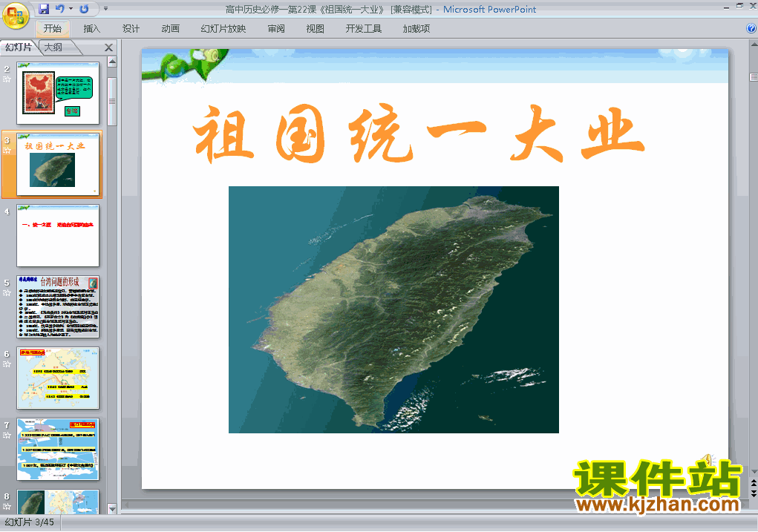Click the animation star icon beside slide 8
The image size is (758, 532).
coord(7,506)
